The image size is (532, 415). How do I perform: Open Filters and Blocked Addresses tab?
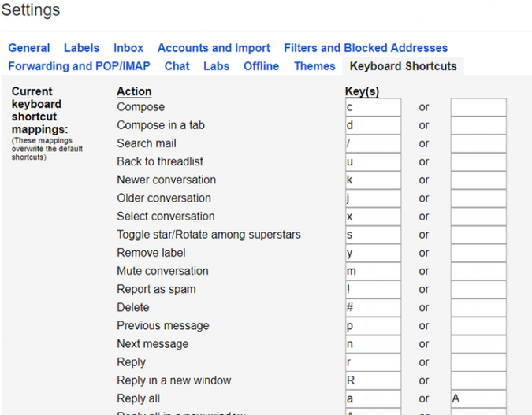[x=366, y=48]
